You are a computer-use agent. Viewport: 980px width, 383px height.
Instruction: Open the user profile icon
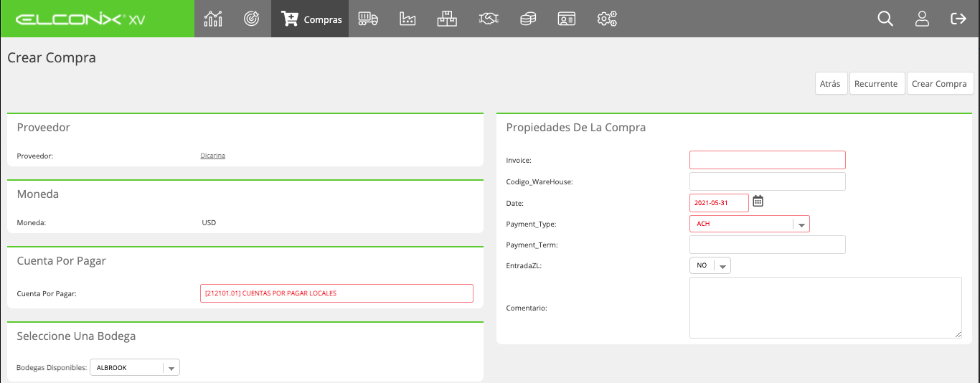[x=922, y=19]
